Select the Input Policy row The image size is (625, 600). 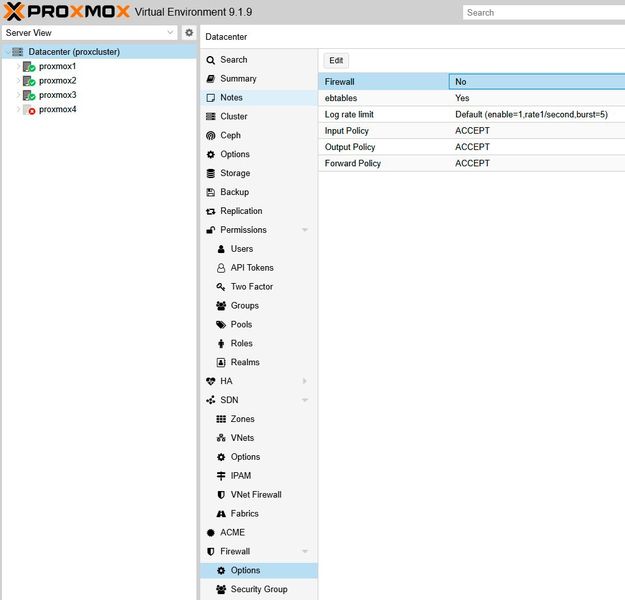tap(472, 131)
